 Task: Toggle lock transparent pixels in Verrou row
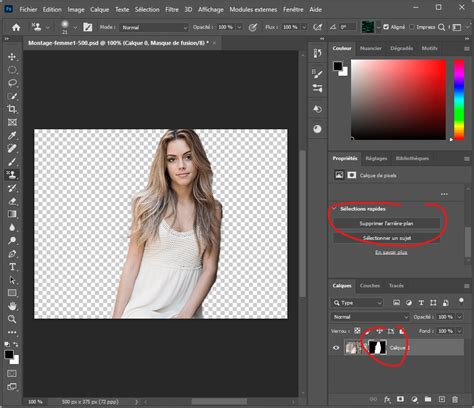coord(357,331)
